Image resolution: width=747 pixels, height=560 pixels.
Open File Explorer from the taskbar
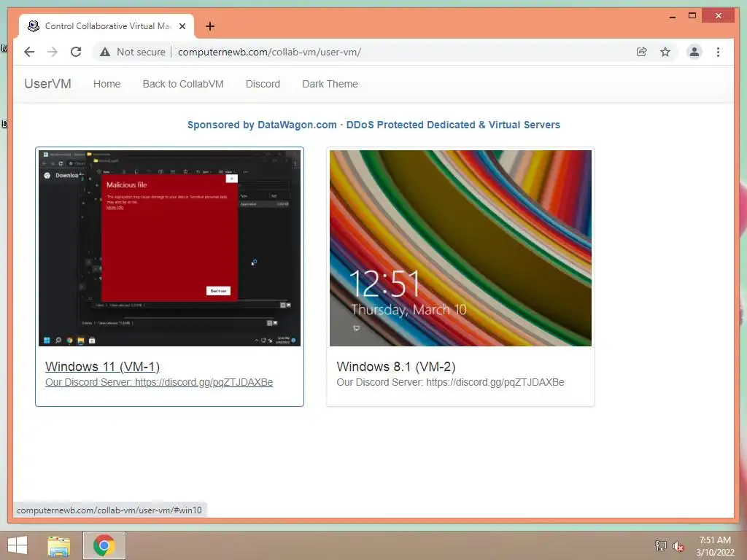58,545
